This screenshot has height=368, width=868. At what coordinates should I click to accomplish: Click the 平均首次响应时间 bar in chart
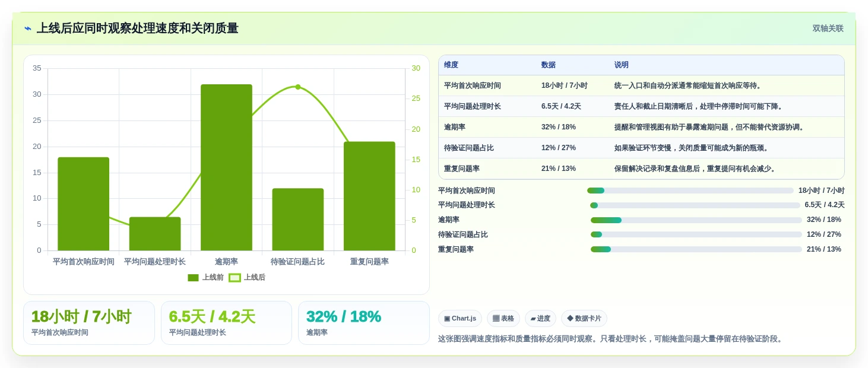[84, 204]
